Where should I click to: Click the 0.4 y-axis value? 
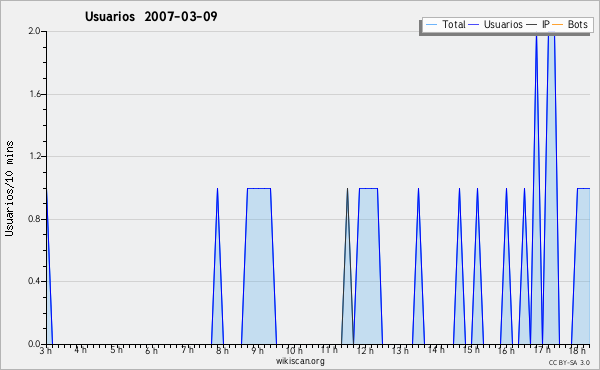coord(34,281)
